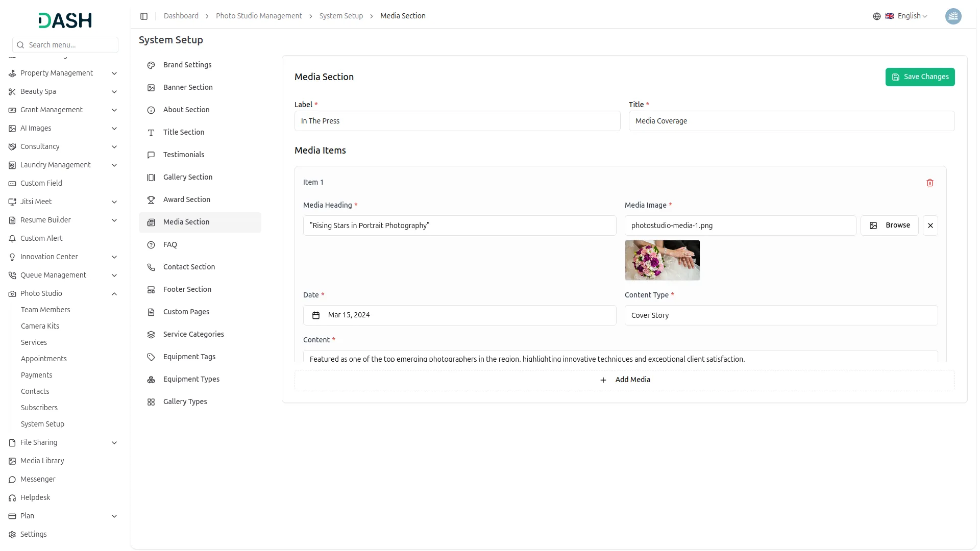The width and height of the screenshot is (980, 551).
Task: Expand the Property Management menu
Action: click(x=114, y=73)
